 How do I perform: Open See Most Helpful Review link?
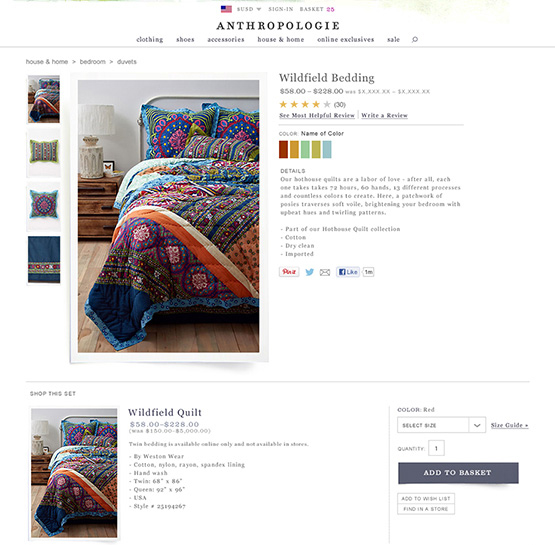(x=317, y=115)
